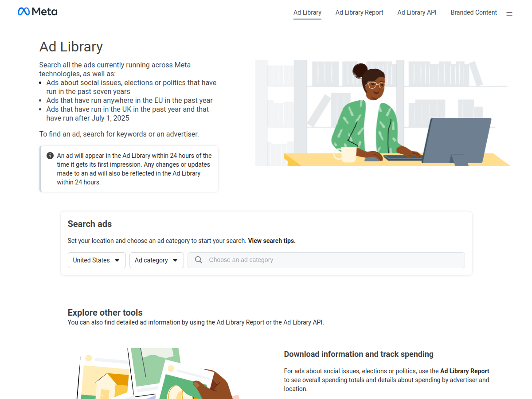Expand the Ad category dropdown
The height and width of the screenshot is (399, 532).
pyautogui.click(x=156, y=260)
